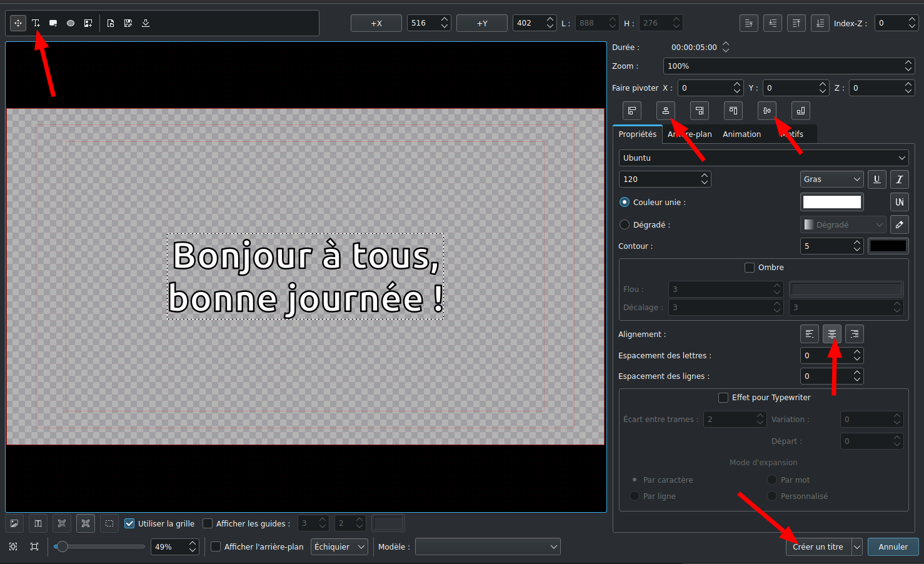Click the edit gradient pencil icon
924x564 pixels.
tap(900, 224)
